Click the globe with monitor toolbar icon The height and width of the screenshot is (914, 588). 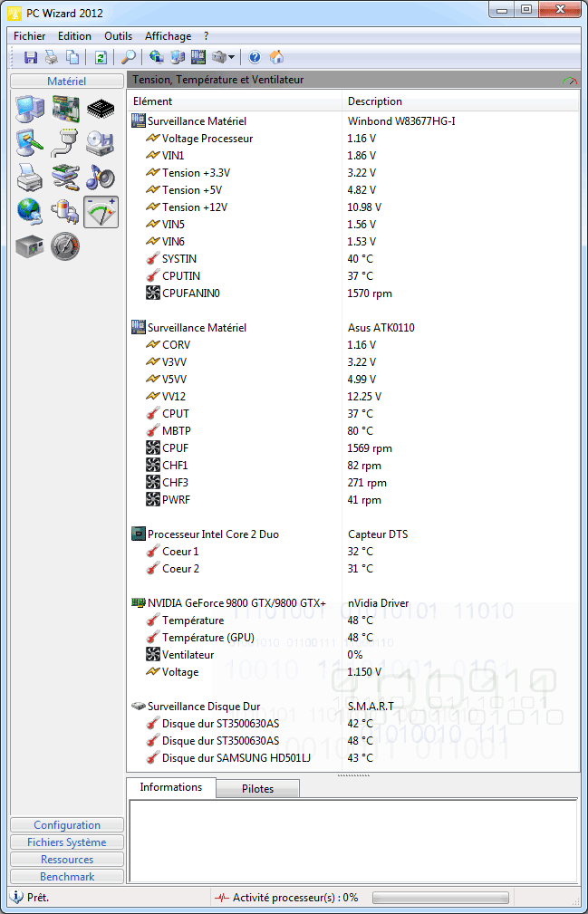coord(156,57)
